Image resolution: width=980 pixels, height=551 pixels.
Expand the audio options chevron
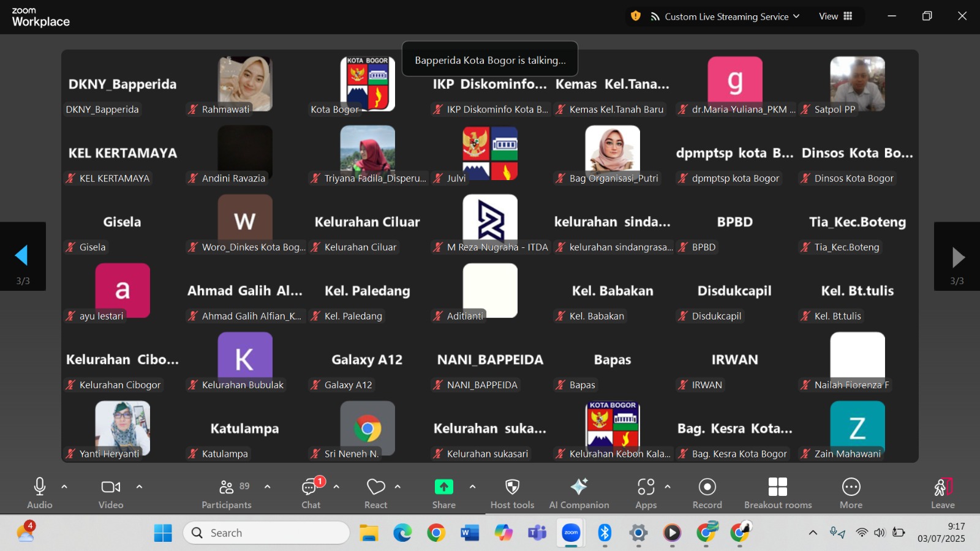pos(64,487)
